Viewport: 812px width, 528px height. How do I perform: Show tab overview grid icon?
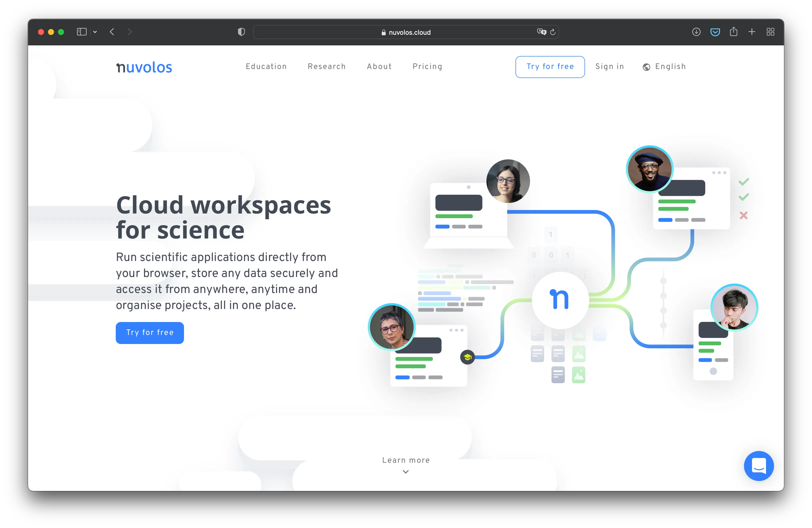[x=770, y=32]
